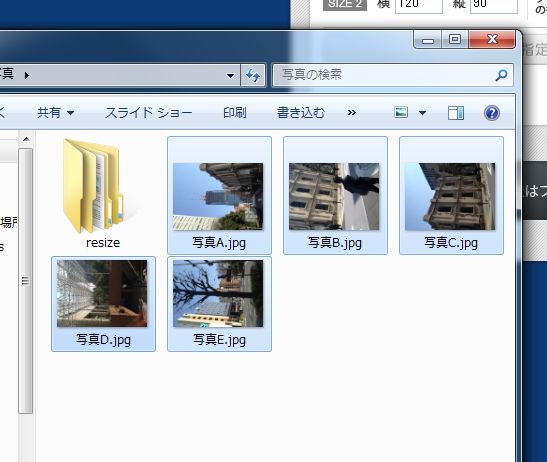Expand the 共有 dropdown menu
Viewport: 547px width, 462px height.
[55, 113]
